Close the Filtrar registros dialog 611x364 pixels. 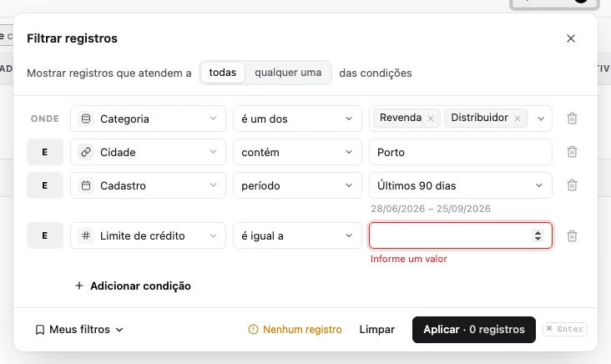[571, 38]
